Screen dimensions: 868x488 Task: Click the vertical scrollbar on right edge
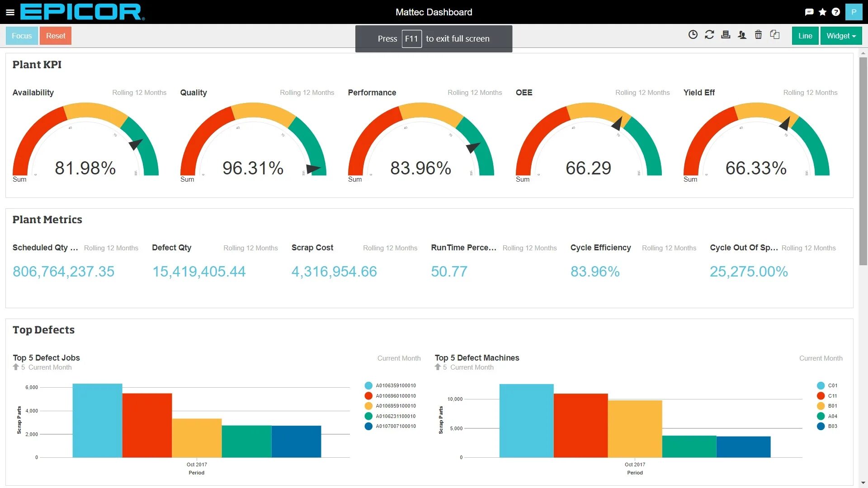tap(863, 161)
